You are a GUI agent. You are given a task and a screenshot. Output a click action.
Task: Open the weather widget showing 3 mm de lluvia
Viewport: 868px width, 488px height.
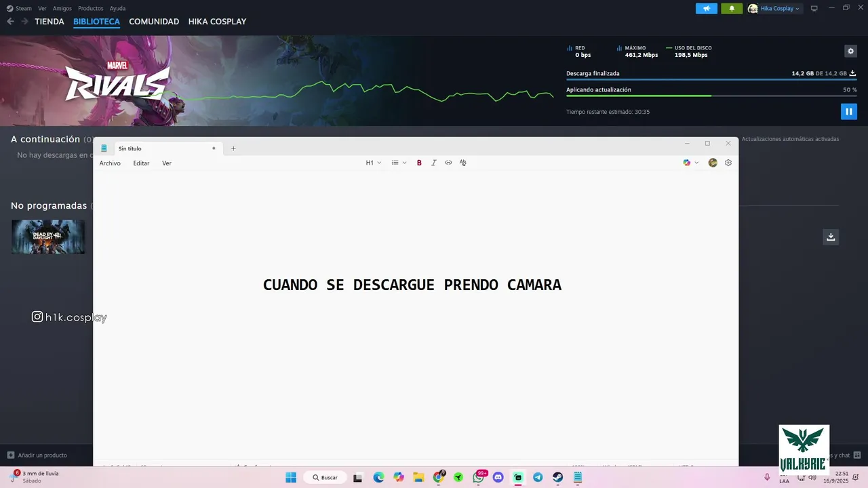click(x=35, y=477)
